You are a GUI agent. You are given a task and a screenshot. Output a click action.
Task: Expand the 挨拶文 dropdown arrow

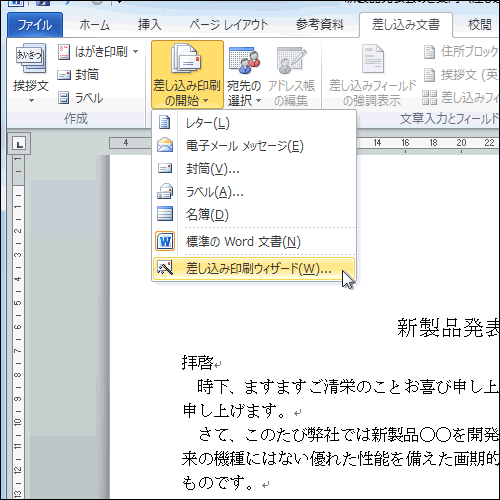[x=31, y=100]
